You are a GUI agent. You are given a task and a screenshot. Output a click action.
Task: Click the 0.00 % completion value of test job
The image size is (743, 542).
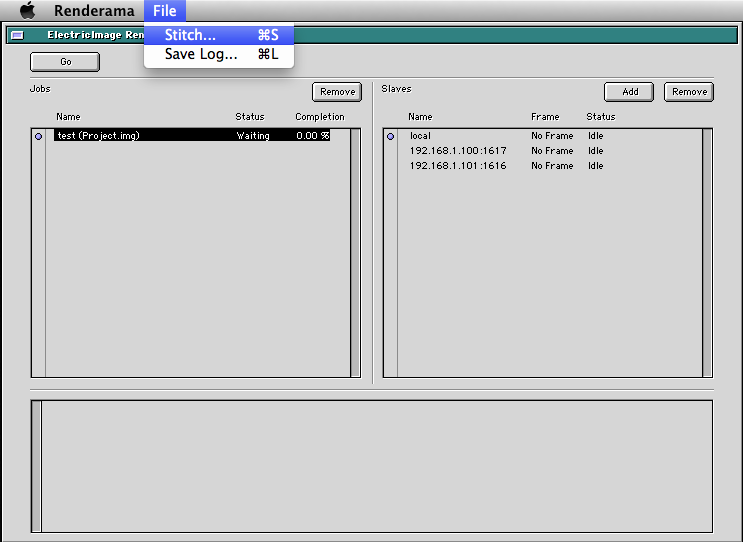pyautogui.click(x=312, y=136)
